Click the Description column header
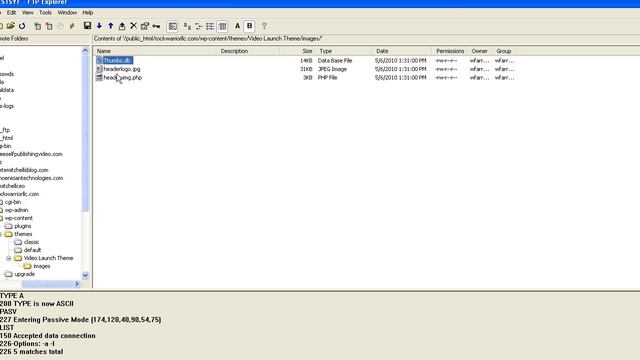This screenshot has width=640, height=360. [x=249, y=51]
